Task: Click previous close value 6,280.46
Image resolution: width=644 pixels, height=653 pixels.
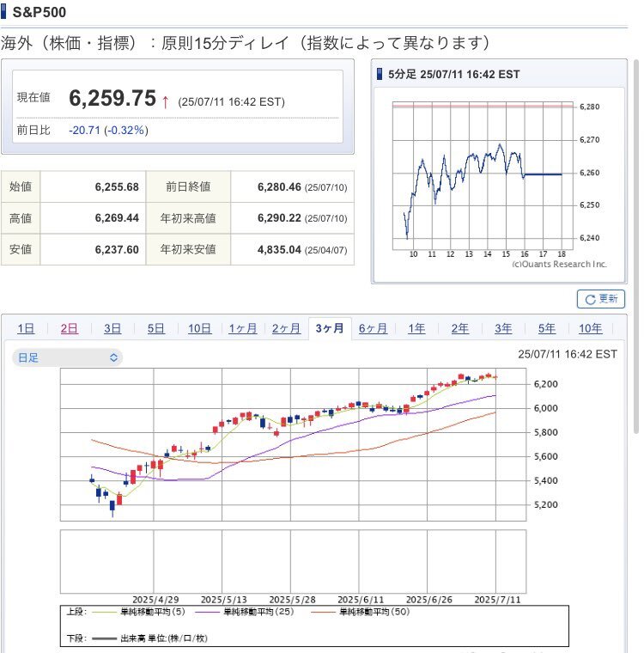Action: tap(279, 187)
